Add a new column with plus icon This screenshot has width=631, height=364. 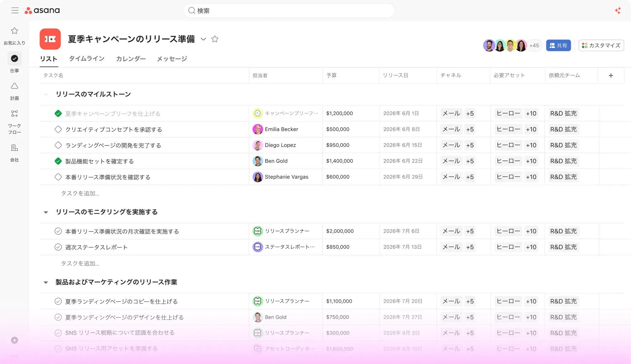611,75
